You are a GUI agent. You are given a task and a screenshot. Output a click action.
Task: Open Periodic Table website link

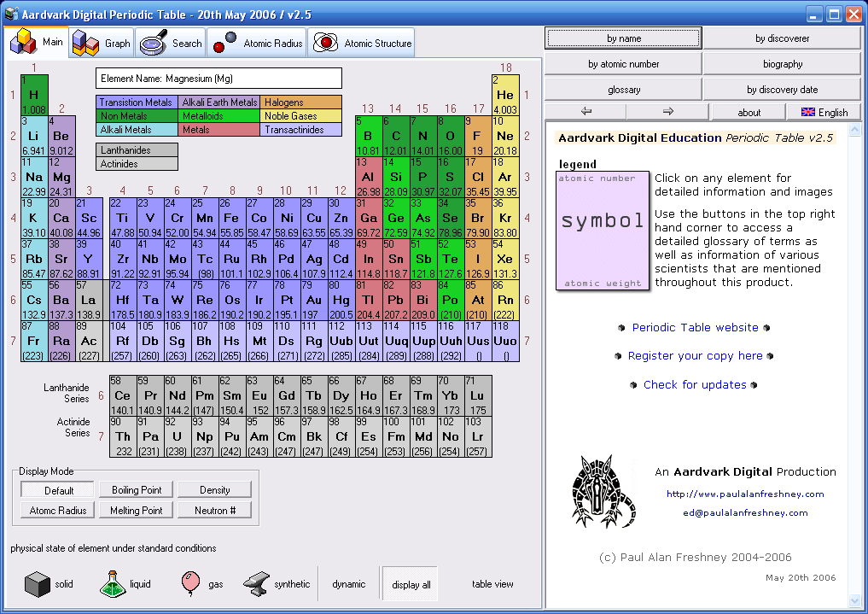(x=695, y=327)
